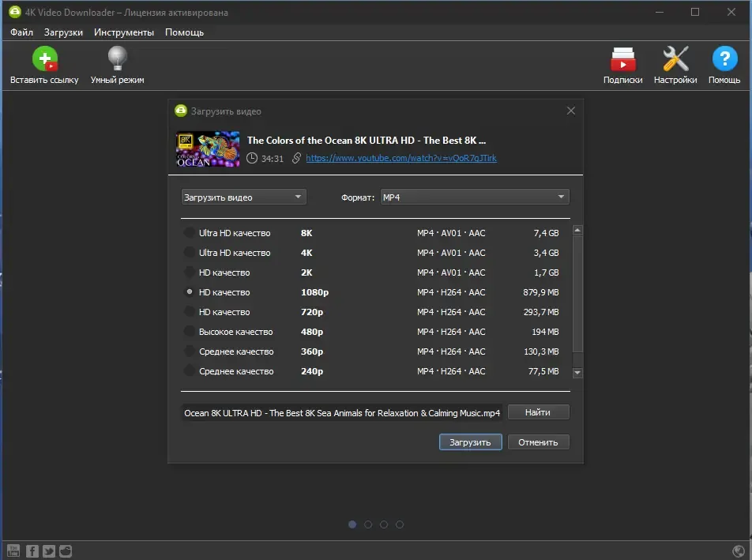The height and width of the screenshot is (560, 752).
Task: Open the Файл menu
Action: (21, 32)
